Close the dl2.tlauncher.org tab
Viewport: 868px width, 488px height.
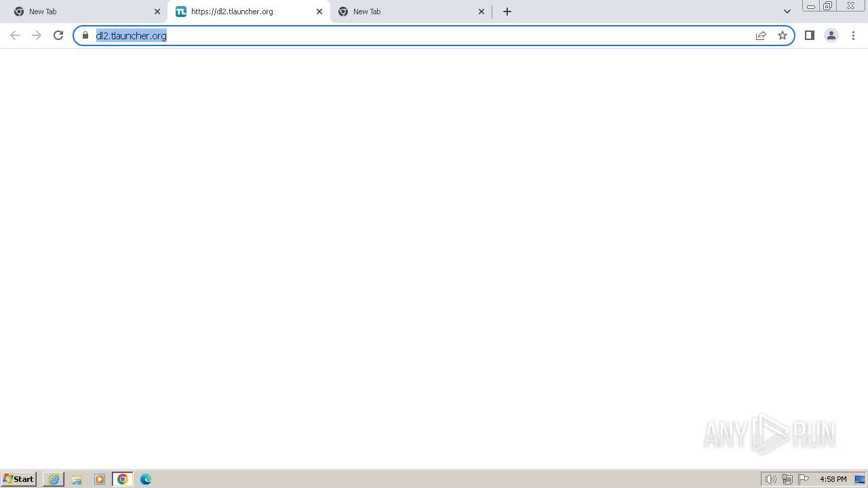point(319,12)
